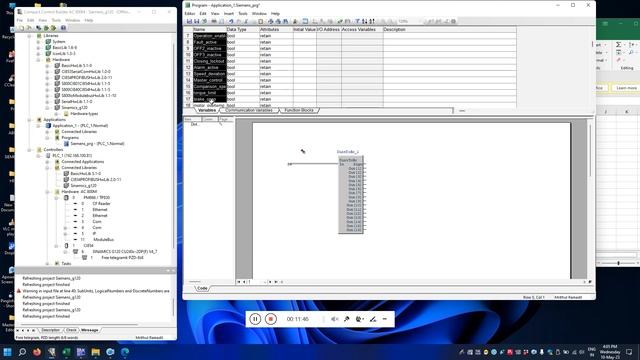Open taskbar Search
Viewport: 640px width, 360px height.
tap(22, 352)
